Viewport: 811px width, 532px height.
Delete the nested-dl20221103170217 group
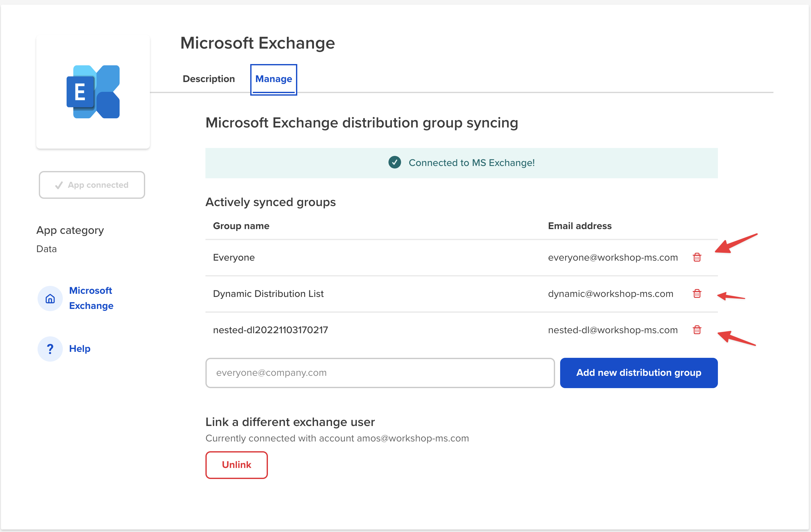click(696, 330)
